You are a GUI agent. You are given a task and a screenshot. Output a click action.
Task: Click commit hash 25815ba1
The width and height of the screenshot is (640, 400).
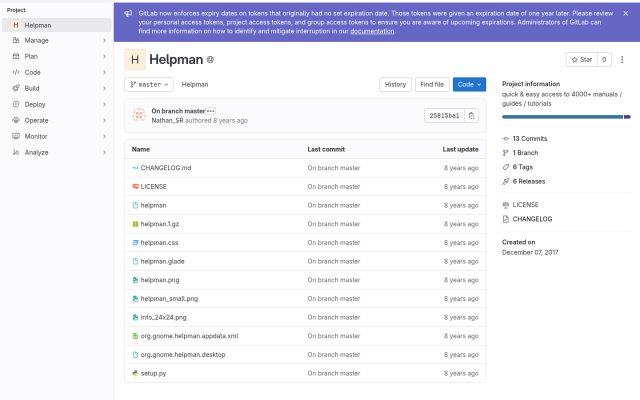pyautogui.click(x=444, y=116)
